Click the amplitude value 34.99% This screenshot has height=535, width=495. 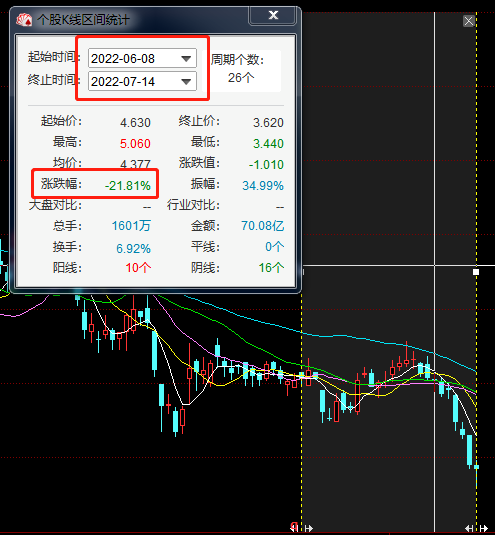[263, 186]
